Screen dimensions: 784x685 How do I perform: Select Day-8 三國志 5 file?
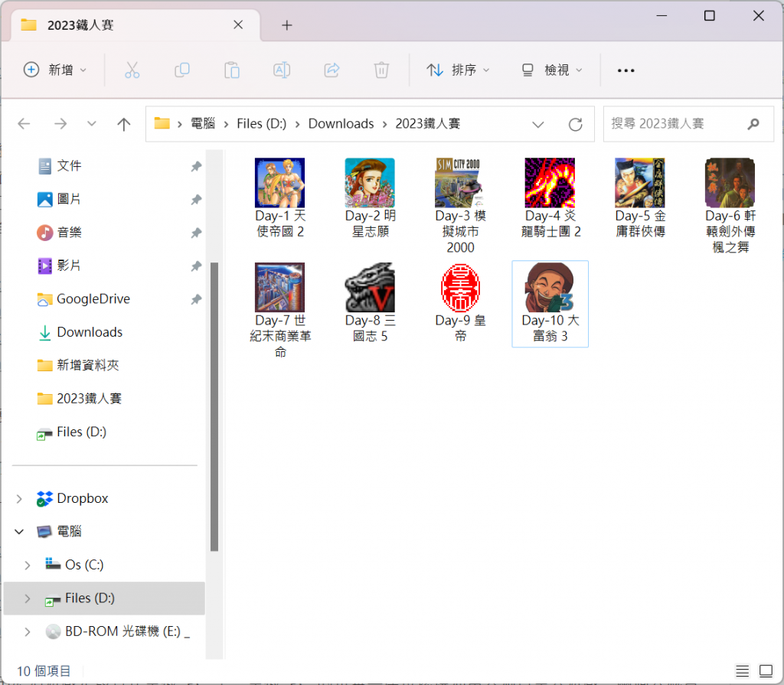(x=370, y=302)
